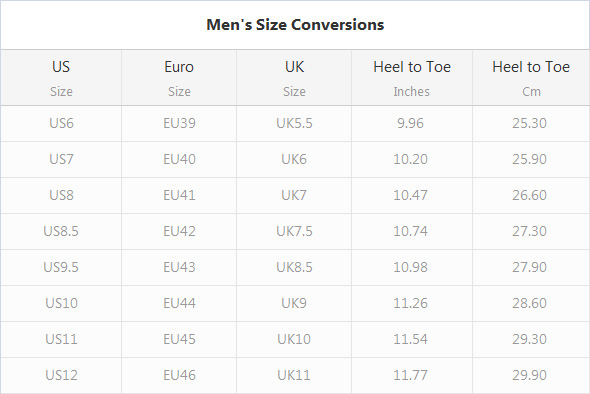Select the EU40 cell
Image resolution: width=590 pixels, height=394 pixels.
pos(179,159)
